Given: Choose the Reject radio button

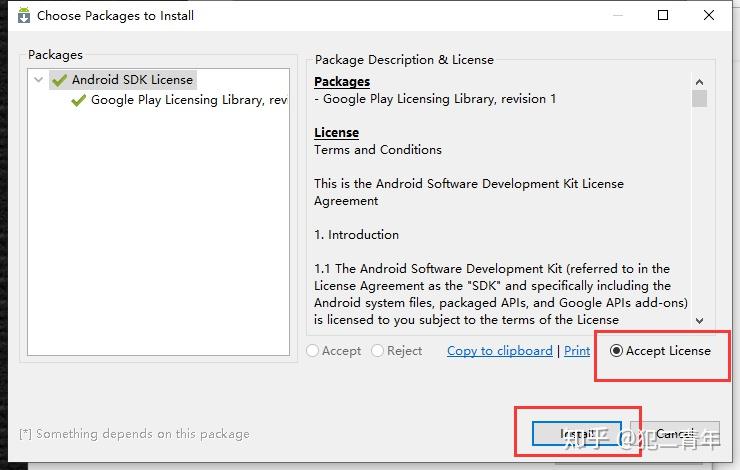Looking at the screenshot, I should 377,351.
